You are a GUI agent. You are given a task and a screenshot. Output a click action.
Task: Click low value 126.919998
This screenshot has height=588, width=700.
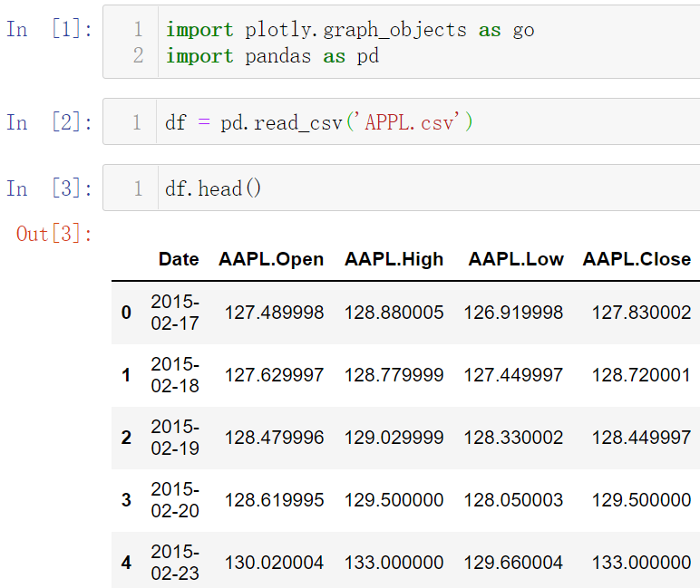(513, 313)
